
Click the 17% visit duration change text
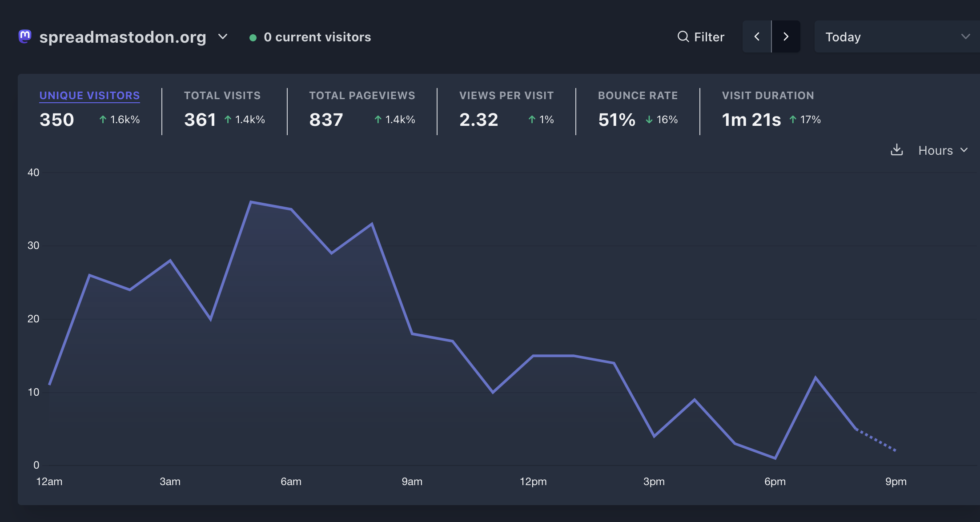[810, 120]
